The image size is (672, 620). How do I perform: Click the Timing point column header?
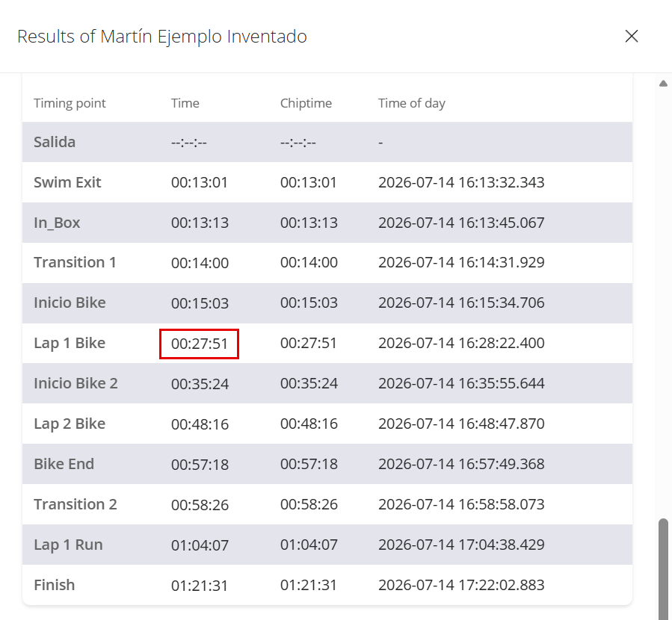coord(70,103)
